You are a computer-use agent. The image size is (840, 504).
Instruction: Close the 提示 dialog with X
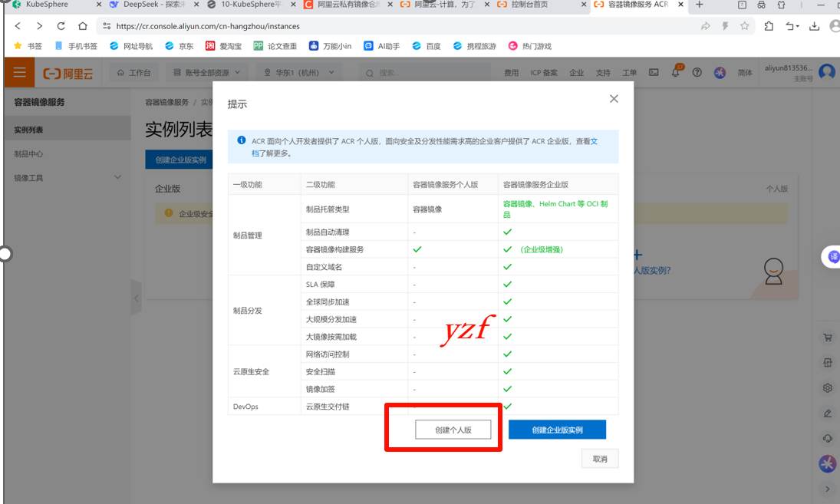pyautogui.click(x=614, y=98)
